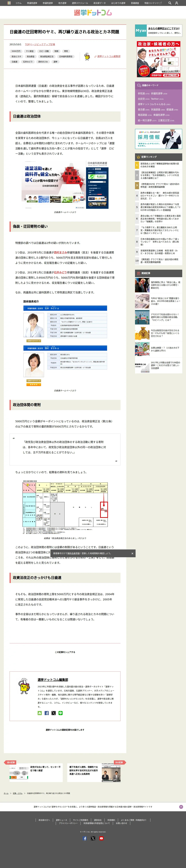The height and width of the screenshot is (868, 186).
Task: Click the 石井みどり link in article text
Action: point(60,272)
